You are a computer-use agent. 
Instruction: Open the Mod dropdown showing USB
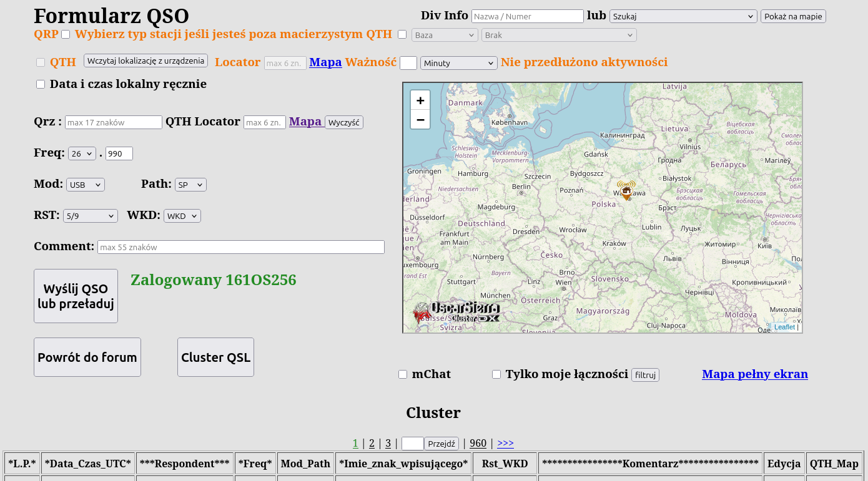click(x=86, y=185)
